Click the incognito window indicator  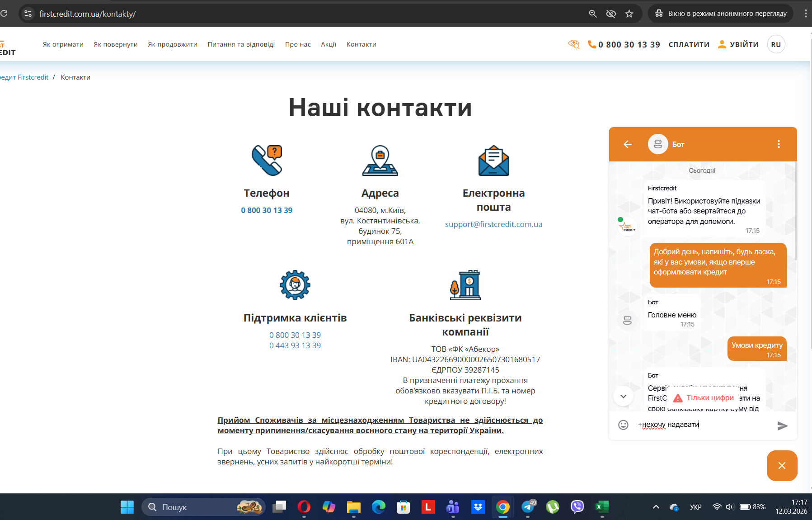721,14
